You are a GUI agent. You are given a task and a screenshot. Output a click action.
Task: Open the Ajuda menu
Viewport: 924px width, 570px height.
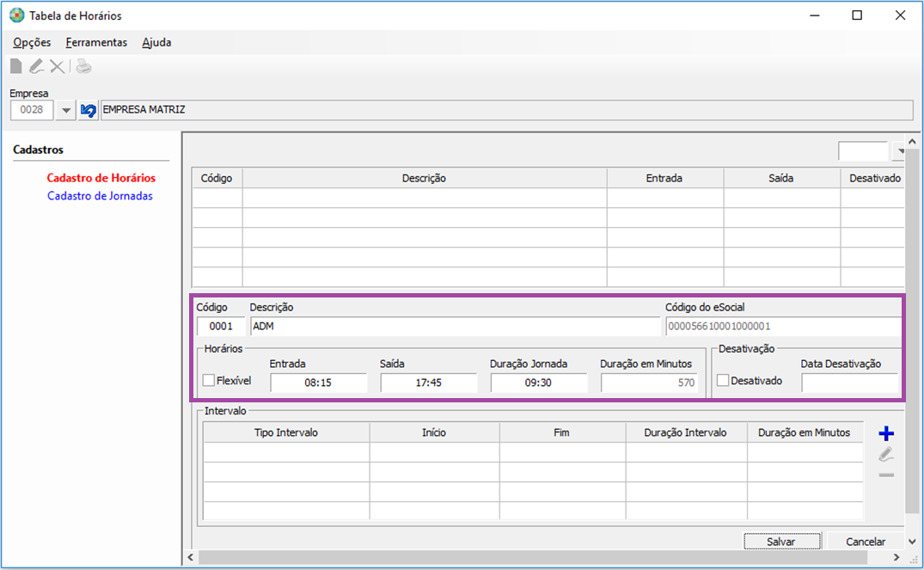(156, 42)
